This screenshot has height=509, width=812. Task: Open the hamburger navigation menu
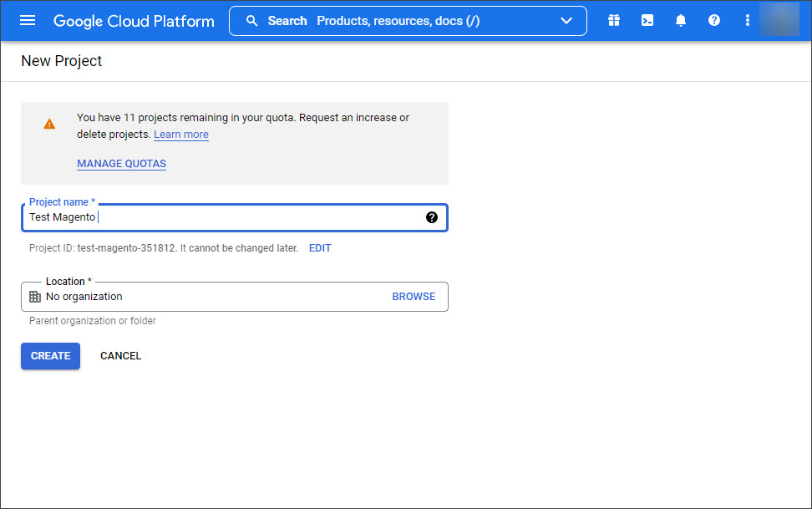pyautogui.click(x=28, y=20)
